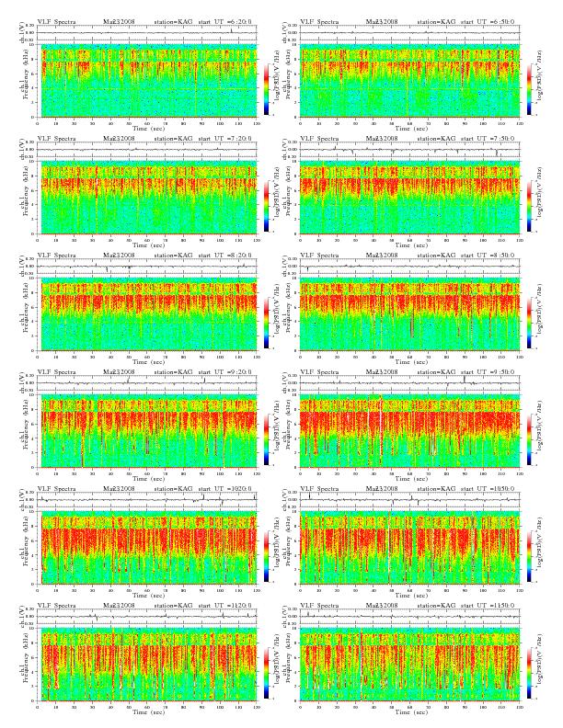Click the ch.1 waveform strip above the 6:50:0 spectrogram
This screenshot has width=563, height=728.
tap(409, 33)
